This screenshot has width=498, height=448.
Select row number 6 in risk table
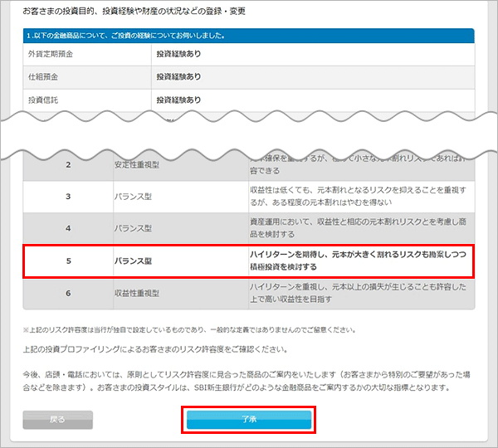(68, 294)
